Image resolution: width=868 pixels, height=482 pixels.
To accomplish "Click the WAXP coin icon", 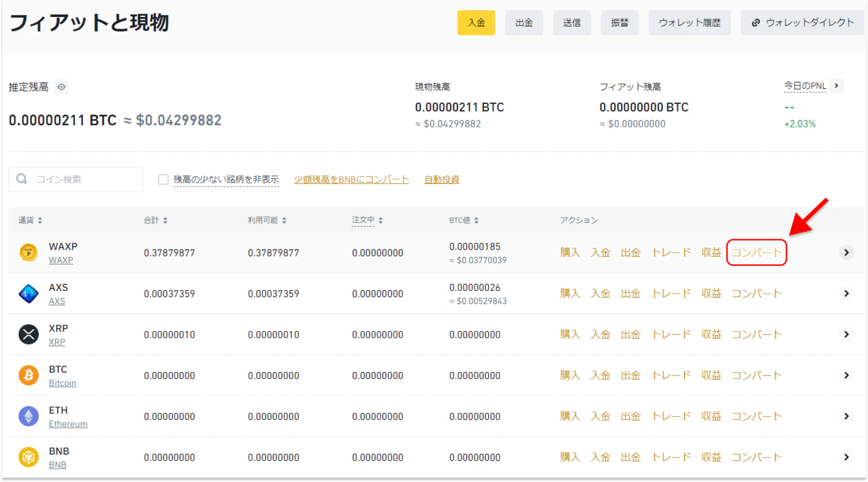I will [29, 253].
